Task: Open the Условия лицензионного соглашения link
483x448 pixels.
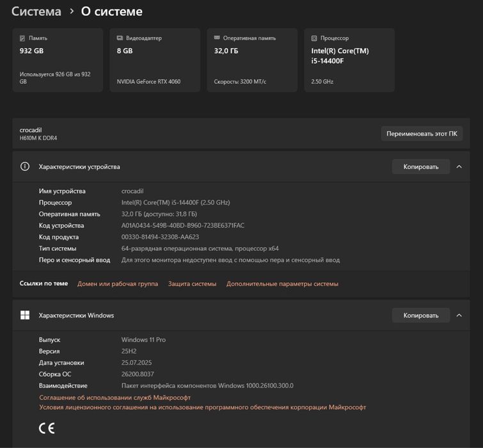Action: 202,407
